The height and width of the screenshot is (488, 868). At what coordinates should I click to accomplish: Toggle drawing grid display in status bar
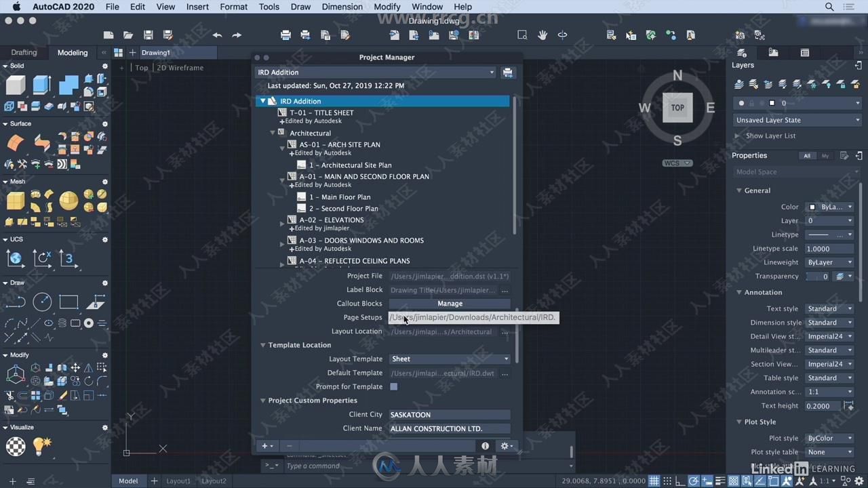654,481
